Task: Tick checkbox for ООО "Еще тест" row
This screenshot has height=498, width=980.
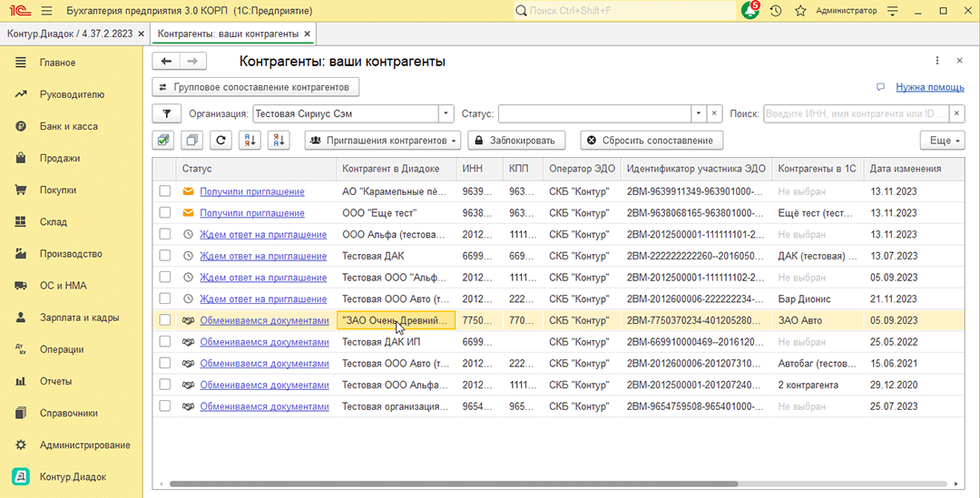Action: [x=164, y=212]
